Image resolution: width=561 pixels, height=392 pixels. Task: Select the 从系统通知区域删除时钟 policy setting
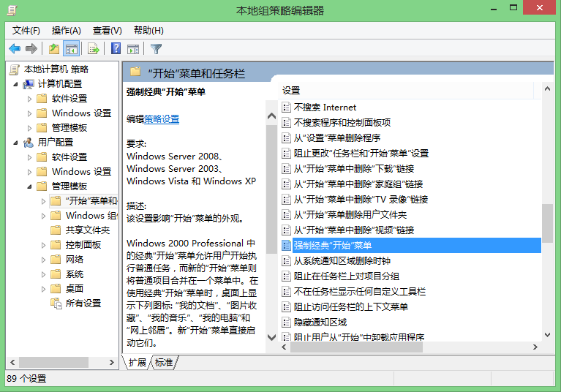342,260
